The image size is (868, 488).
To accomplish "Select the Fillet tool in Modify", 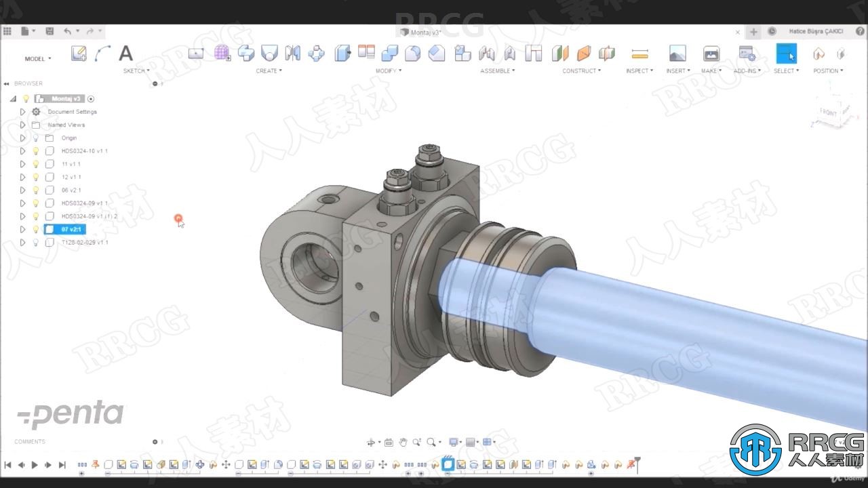I will 413,54.
